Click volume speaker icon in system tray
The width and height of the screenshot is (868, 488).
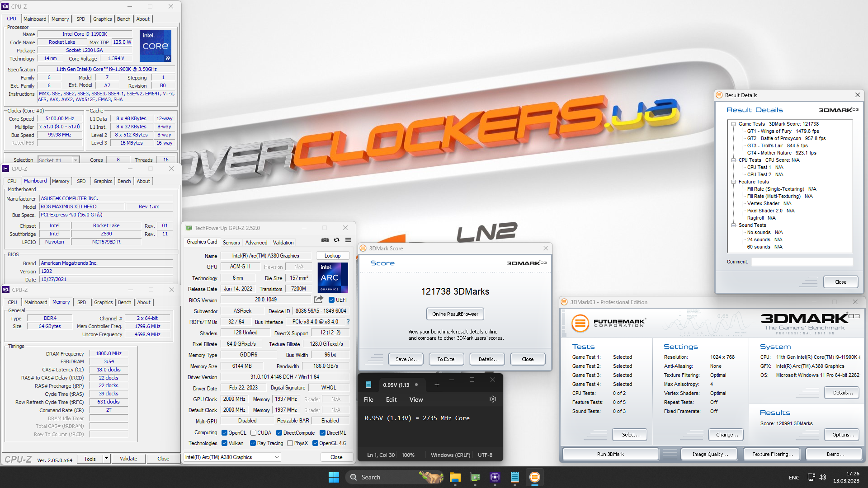pyautogui.click(x=822, y=477)
